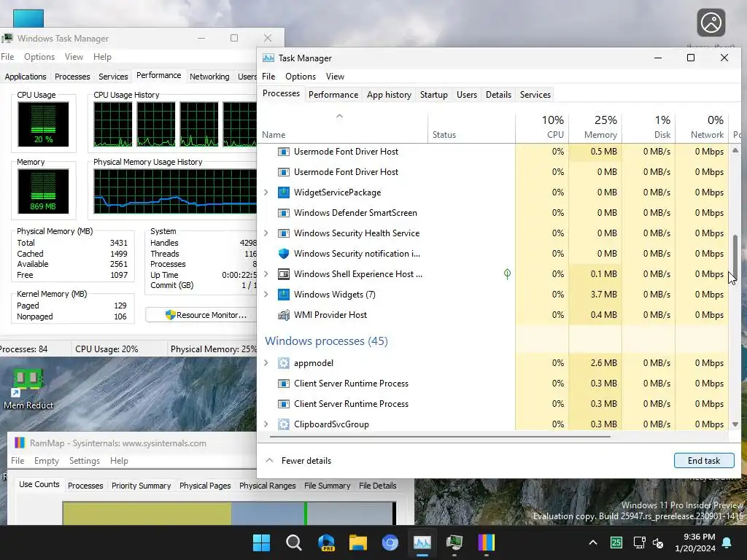Click the Windows Security notification shield icon

[x=284, y=254]
